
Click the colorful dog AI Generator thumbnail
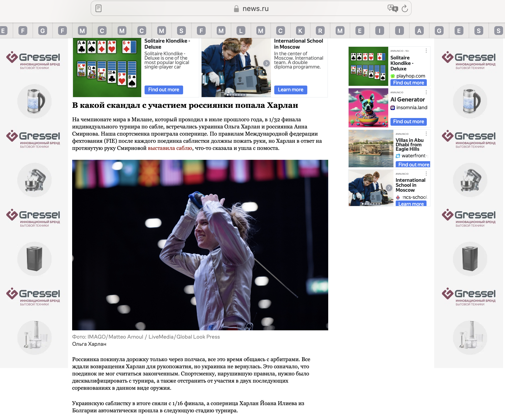pos(368,108)
